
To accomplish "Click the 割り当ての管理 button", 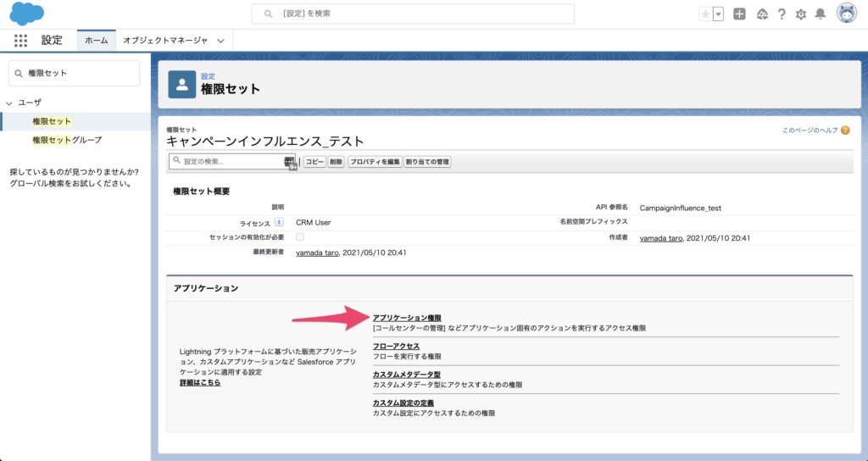I will [x=427, y=161].
